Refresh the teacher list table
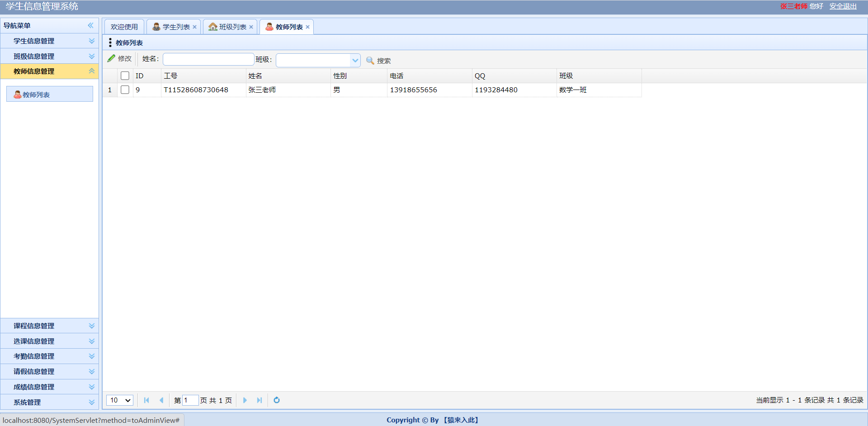The height and width of the screenshot is (426, 868). pyautogui.click(x=277, y=400)
